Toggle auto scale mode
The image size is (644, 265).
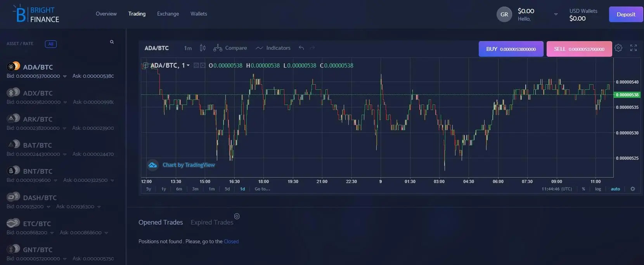pyautogui.click(x=615, y=189)
